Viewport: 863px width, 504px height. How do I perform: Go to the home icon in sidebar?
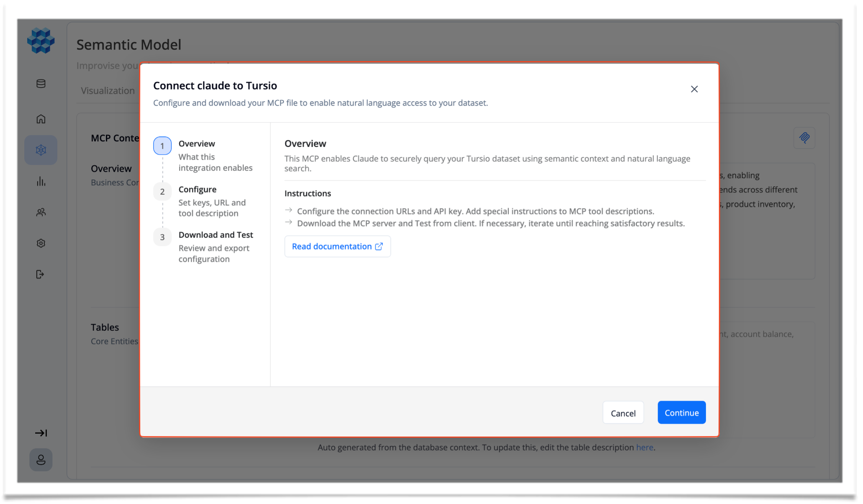(x=41, y=119)
